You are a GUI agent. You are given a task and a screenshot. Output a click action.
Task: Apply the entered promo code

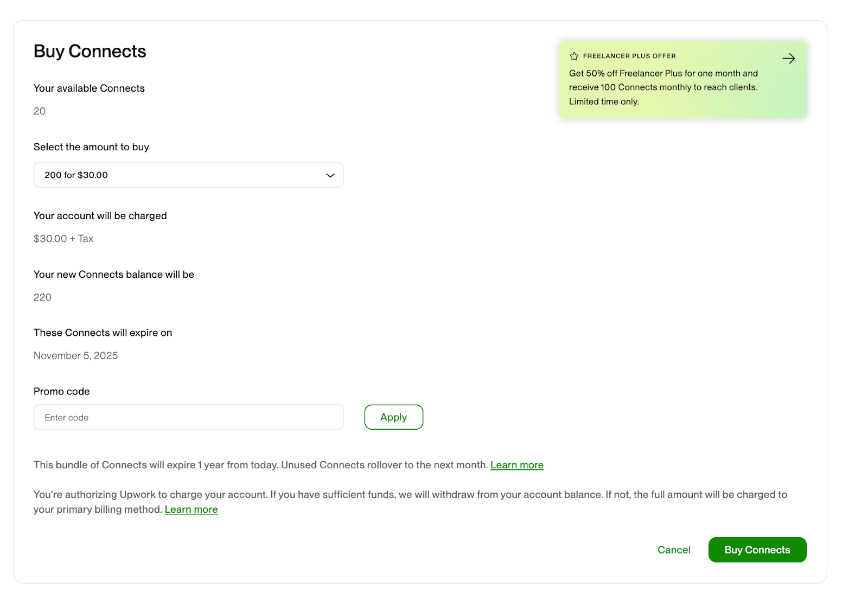point(393,417)
